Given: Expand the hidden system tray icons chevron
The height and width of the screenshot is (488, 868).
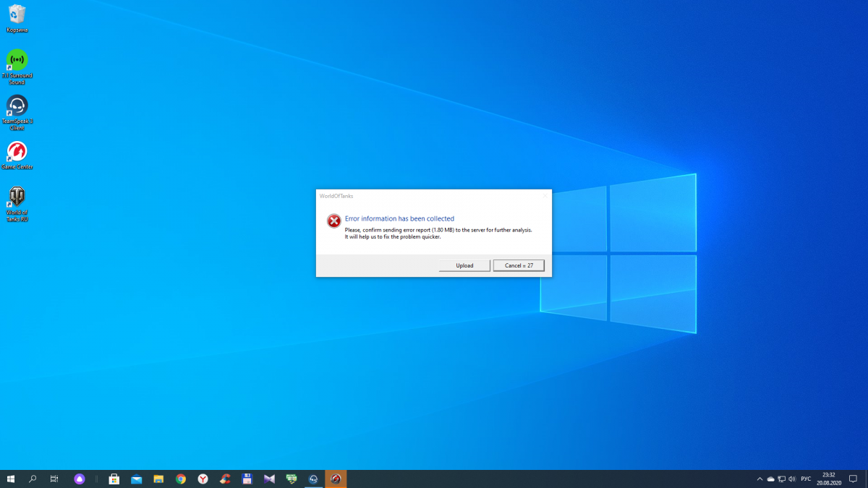Looking at the screenshot, I should point(759,479).
